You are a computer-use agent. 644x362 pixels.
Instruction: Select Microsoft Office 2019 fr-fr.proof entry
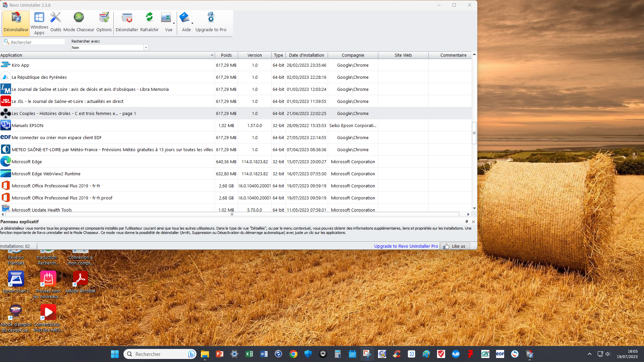coord(236,198)
